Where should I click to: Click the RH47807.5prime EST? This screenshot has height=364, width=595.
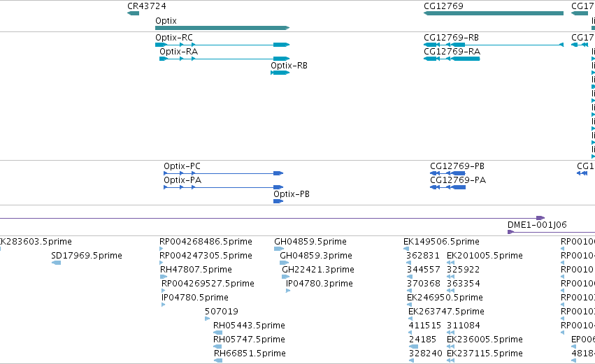[x=164, y=277]
